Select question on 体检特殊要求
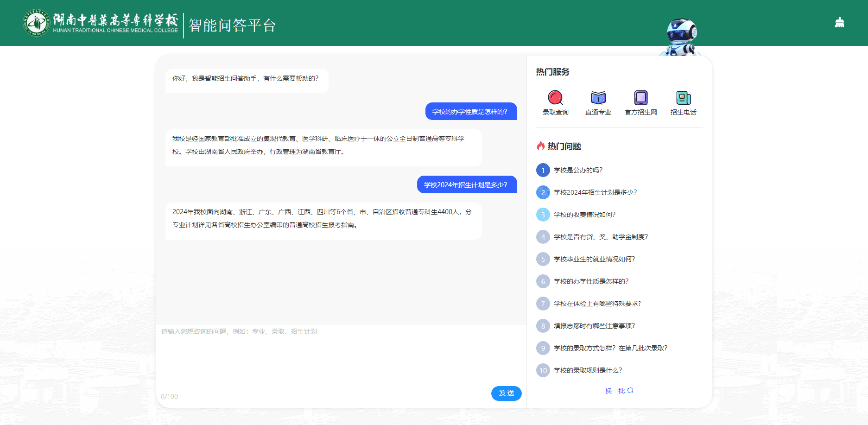This screenshot has height=425, width=868. coord(597,304)
